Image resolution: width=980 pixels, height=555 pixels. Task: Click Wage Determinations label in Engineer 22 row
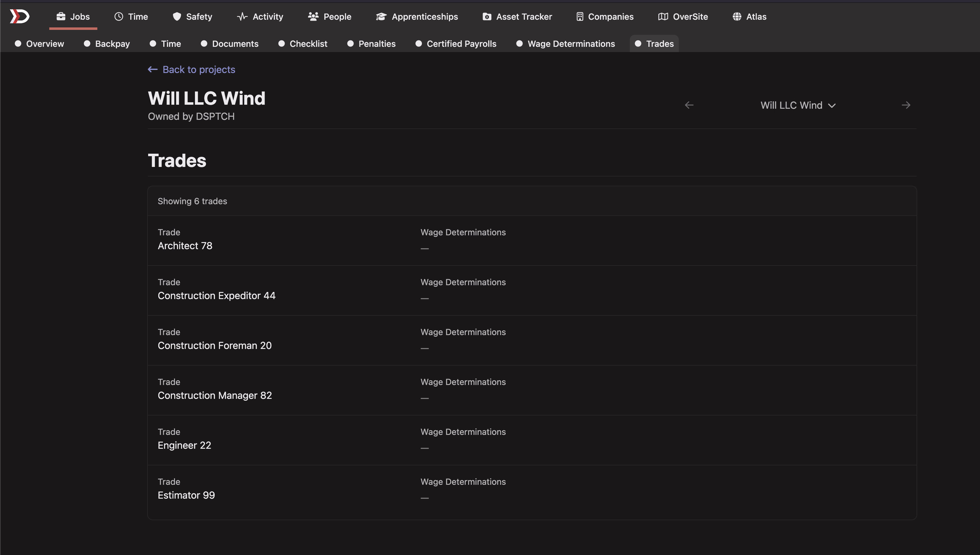pyautogui.click(x=463, y=432)
